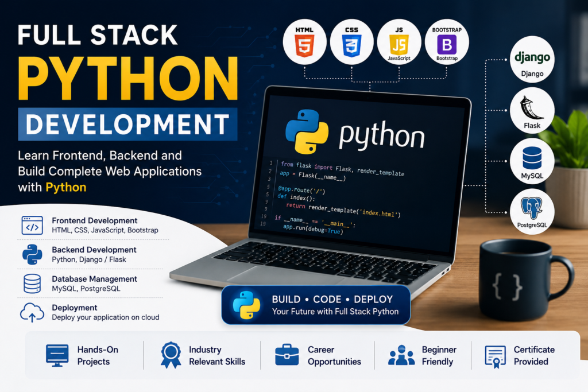Click the code window icon beside Frontend Development

(x=32, y=225)
